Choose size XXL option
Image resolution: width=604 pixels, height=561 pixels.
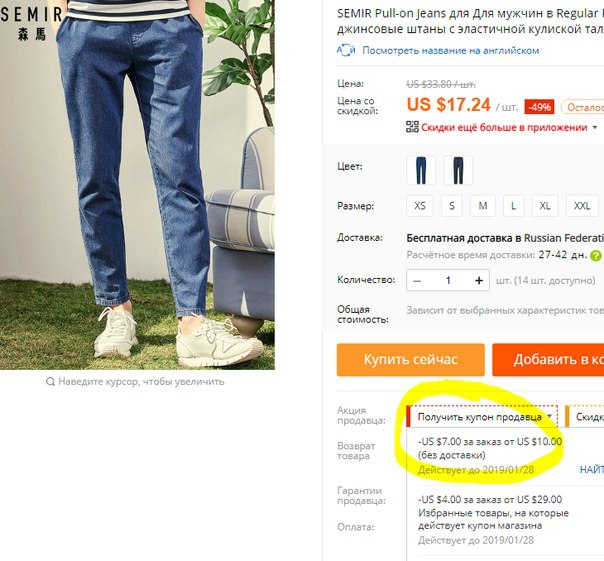[x=582, y=206]
